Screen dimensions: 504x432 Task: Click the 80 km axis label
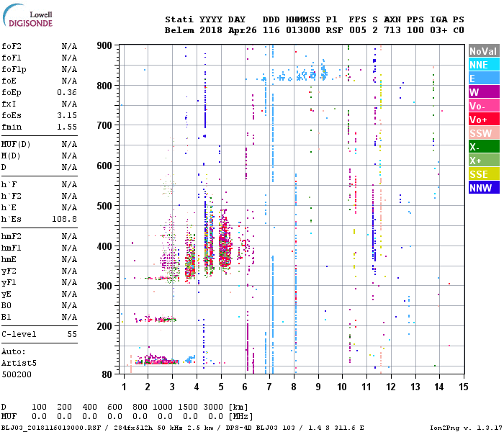107,374
